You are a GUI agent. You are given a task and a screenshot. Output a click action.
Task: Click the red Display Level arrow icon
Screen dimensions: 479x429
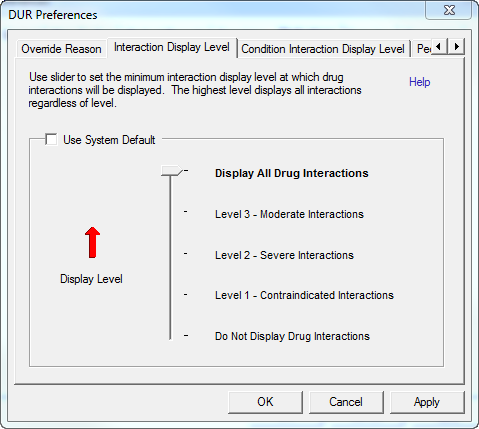click(92, 242)
